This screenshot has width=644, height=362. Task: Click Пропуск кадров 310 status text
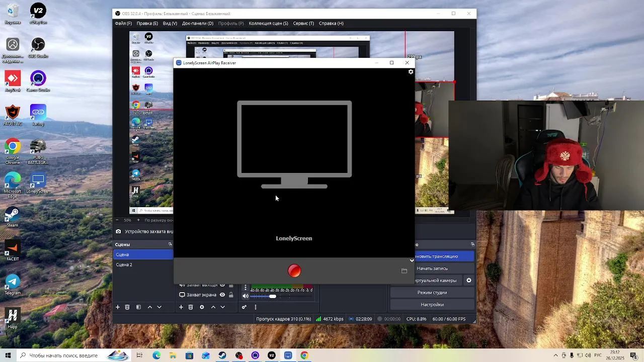tap(284, 319)
